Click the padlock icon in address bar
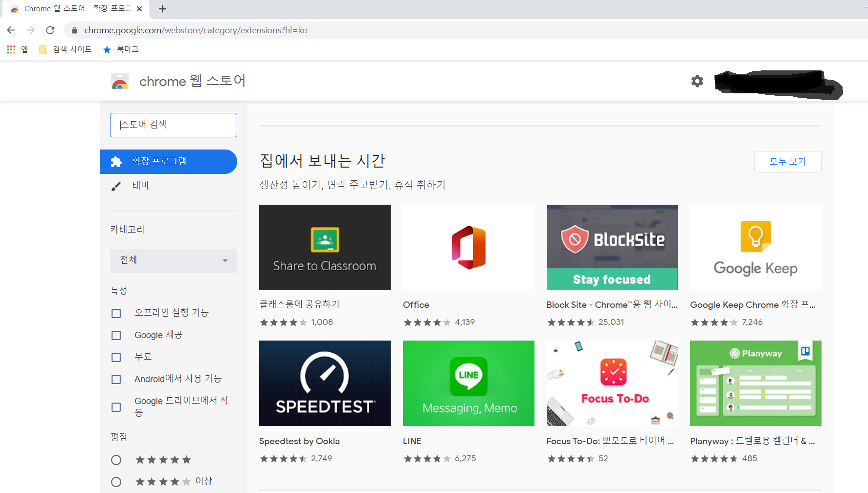Image resolution: width=868 pixels, height=493 pixels. [74, 30]
